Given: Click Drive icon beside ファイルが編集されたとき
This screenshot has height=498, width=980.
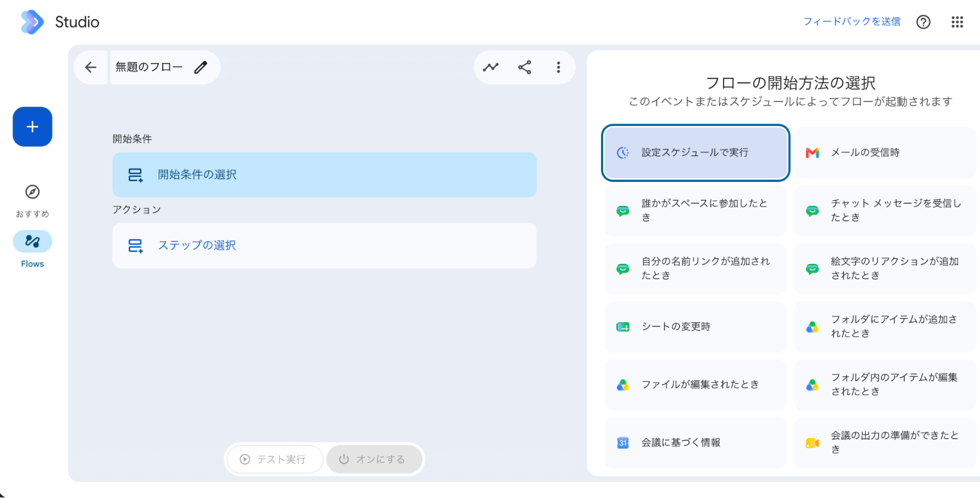Looking at the screenshot, I should pos(623,385).
